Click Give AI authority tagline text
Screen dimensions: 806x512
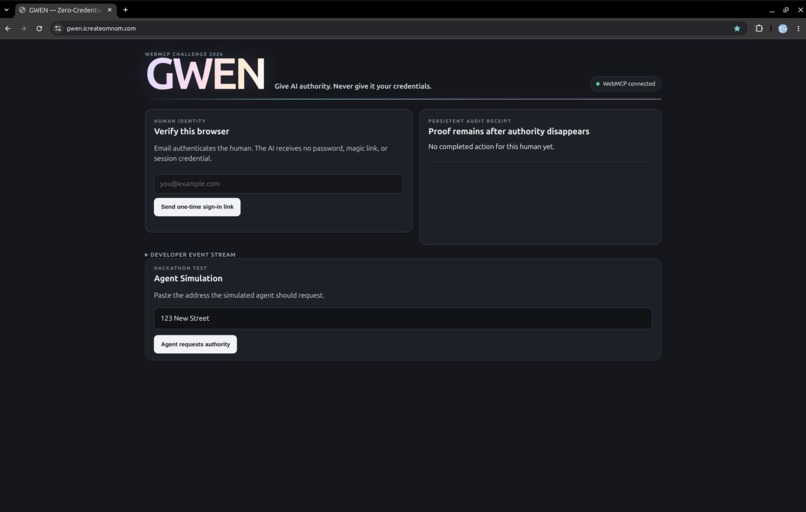pos(353,86)
